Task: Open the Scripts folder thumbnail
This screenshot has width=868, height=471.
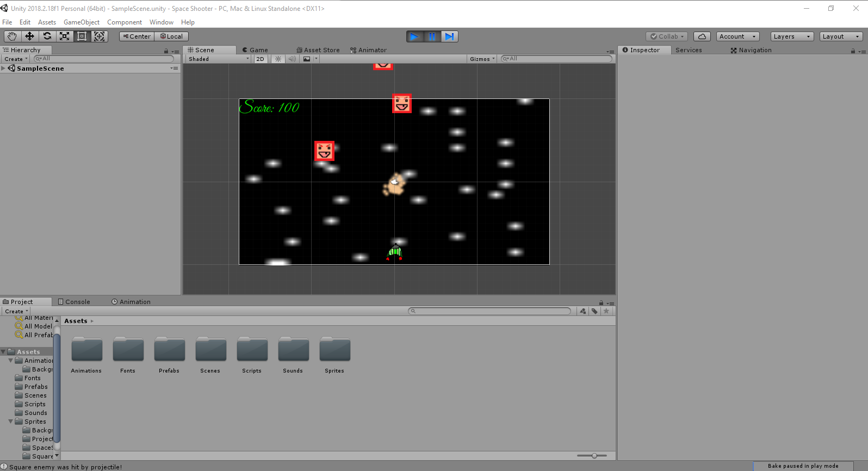Action: pos(252,349)
